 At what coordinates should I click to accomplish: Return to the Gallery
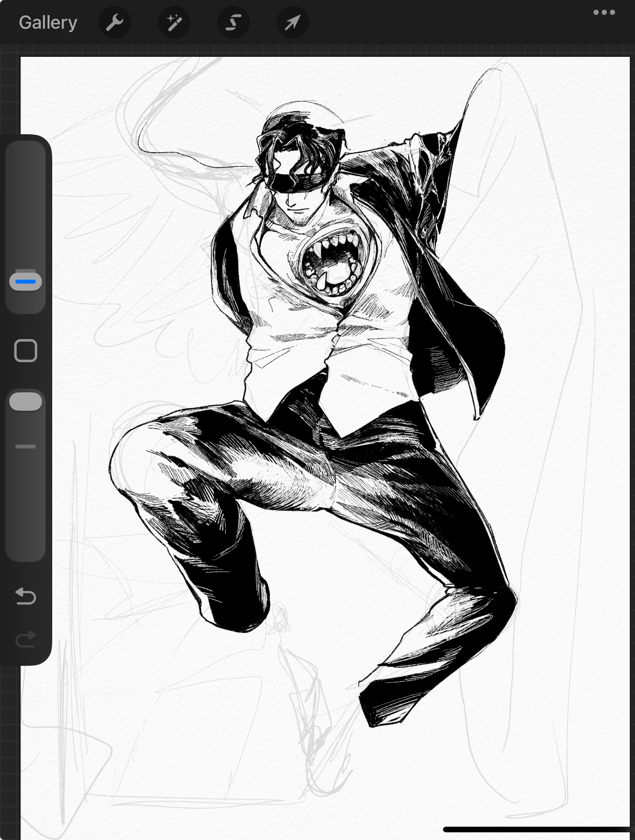click(x=48, y=23)
